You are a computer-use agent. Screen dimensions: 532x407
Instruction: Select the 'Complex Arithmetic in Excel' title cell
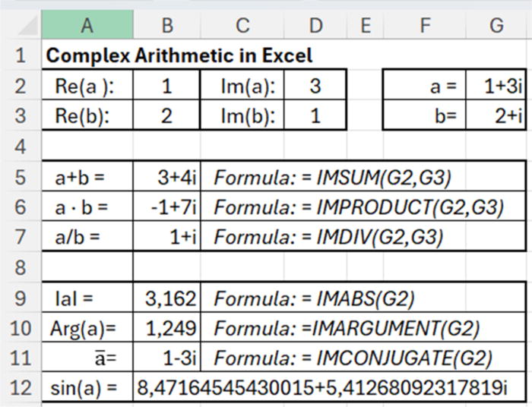pos(179,55)
